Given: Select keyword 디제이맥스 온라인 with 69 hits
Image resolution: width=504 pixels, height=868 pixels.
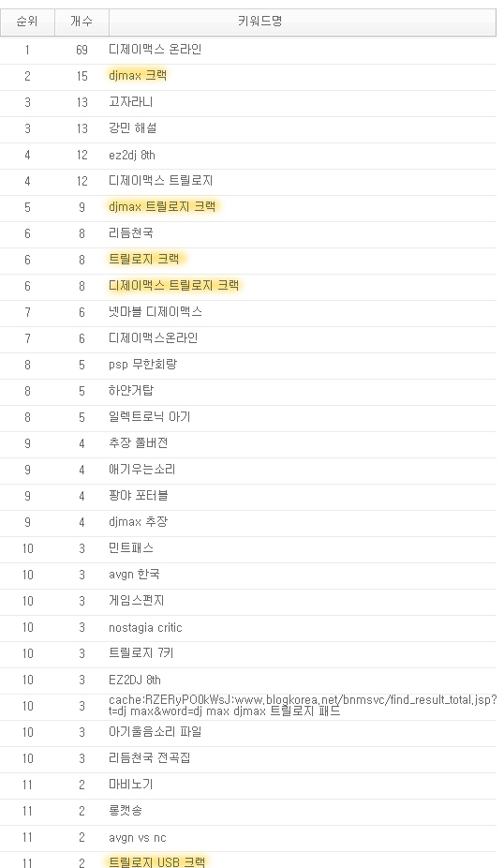Looking at the screenshot, I should click(155, 50).
